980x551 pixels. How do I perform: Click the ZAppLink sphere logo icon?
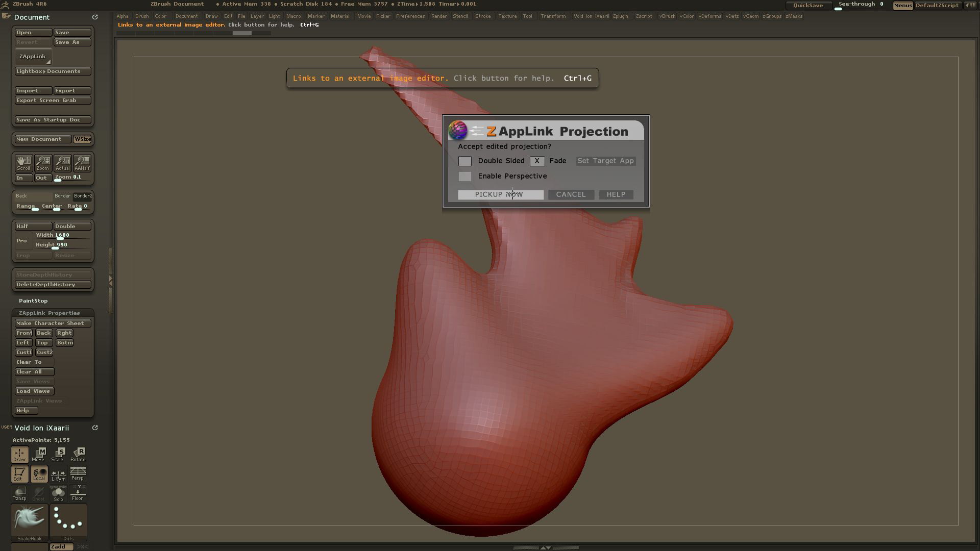click(458, 130)
